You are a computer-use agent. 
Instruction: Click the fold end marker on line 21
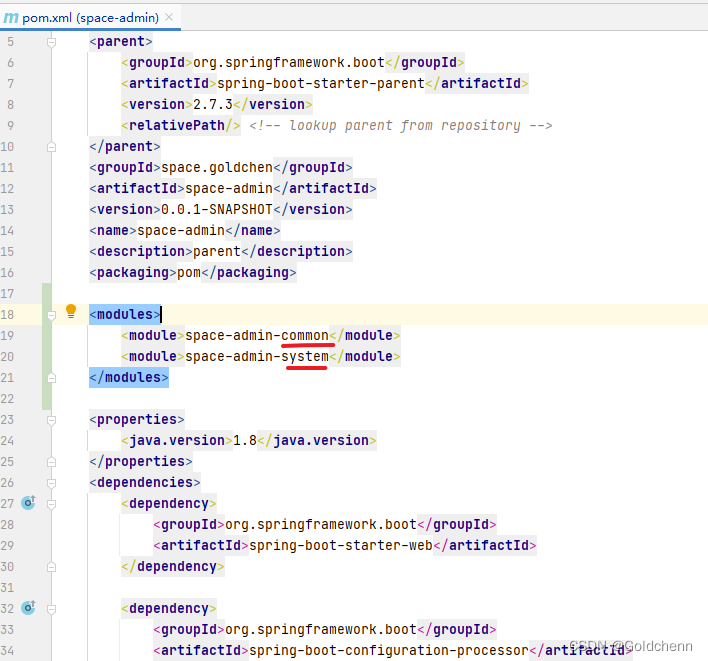(x=51, y=378)
